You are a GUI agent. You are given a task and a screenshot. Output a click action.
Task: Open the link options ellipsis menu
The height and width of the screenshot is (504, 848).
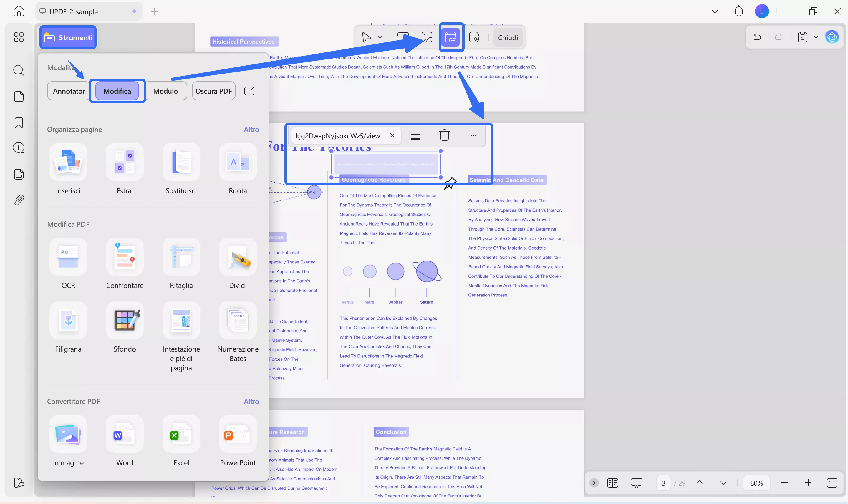473,135
